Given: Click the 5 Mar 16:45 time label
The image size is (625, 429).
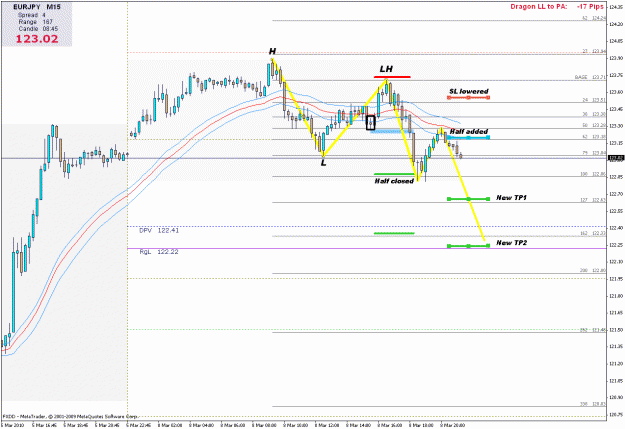Looking at the screenshot, I should tap(44, 425).
